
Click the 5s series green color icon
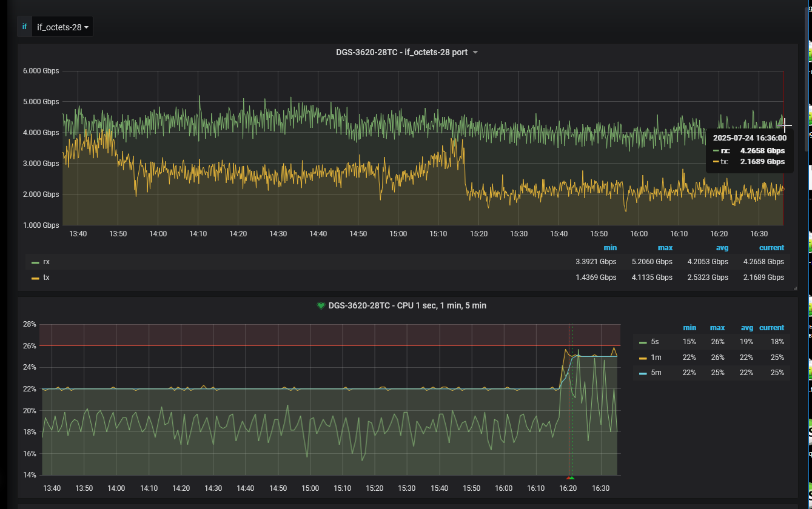[x=643, y=343]
